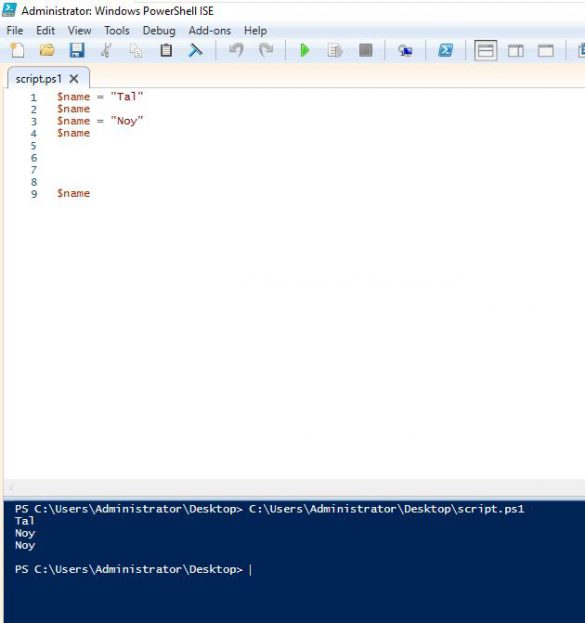585x623 pixels.
Task: Save the script with floppy disk icon
Action: (x=77, y=50)
